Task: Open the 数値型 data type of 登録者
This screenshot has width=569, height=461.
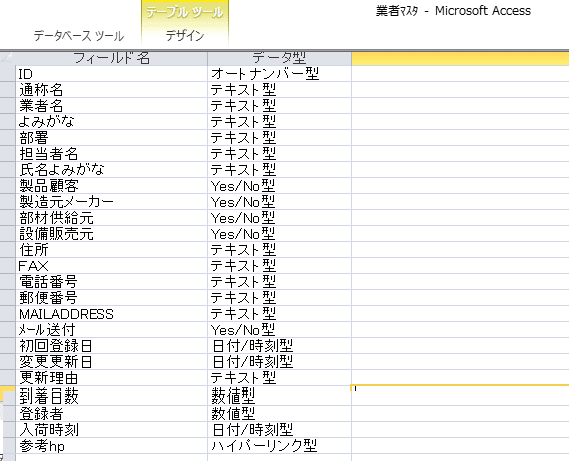Action: [279, 413]
